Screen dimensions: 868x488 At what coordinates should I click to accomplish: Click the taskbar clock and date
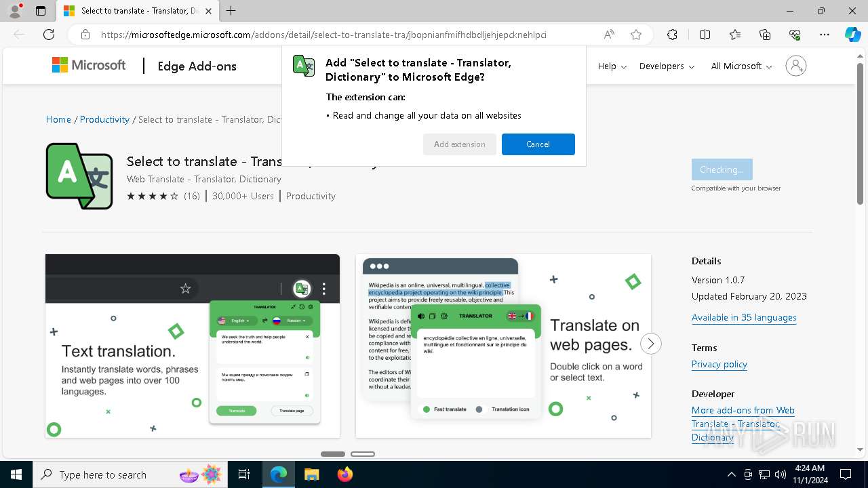click(809, 474)
